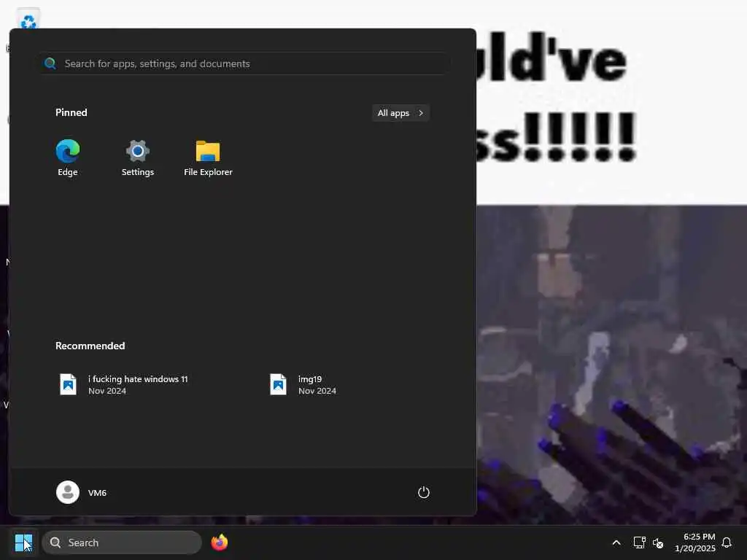Click the Recommended section heading
The width and height of the screenshot is (747, 560).
pos(90,346)
